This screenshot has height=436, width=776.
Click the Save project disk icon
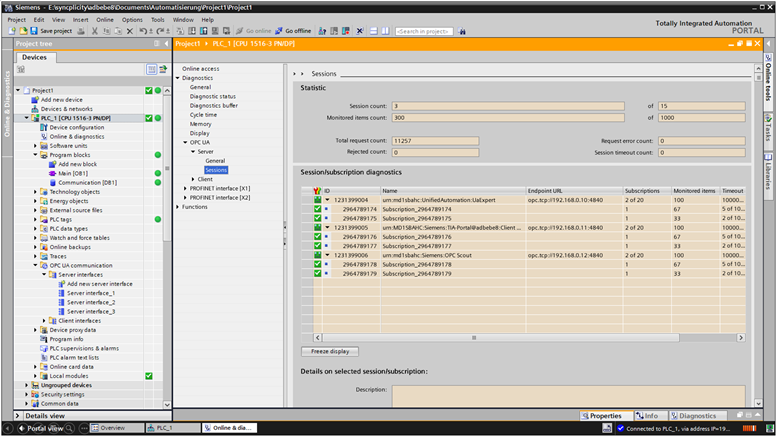click(x=34, y=31)
